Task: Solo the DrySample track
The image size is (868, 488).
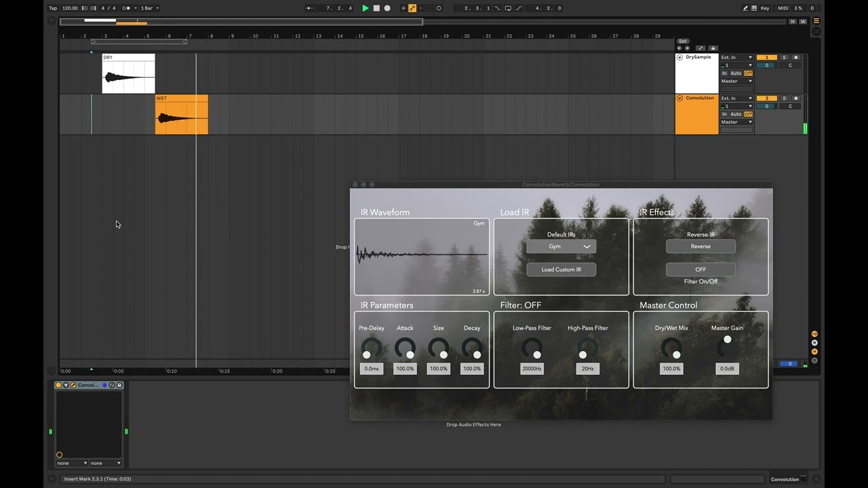Action: click(x=785, y=57)
